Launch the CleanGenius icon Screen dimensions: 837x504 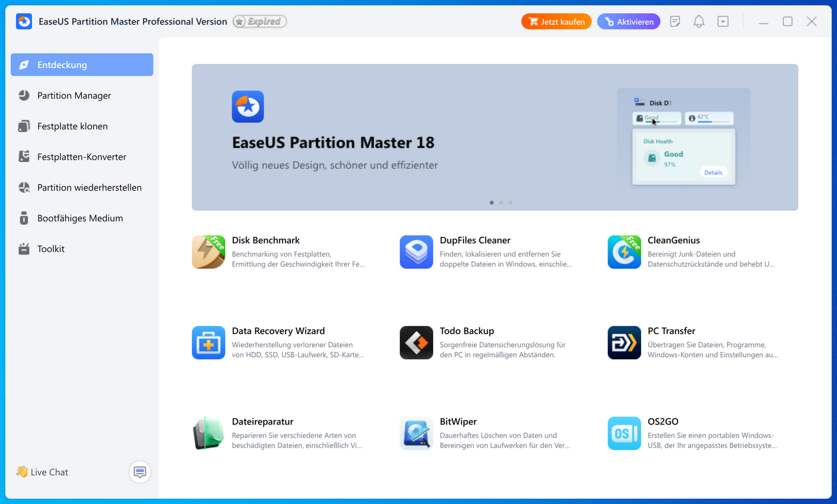point(624,252)
